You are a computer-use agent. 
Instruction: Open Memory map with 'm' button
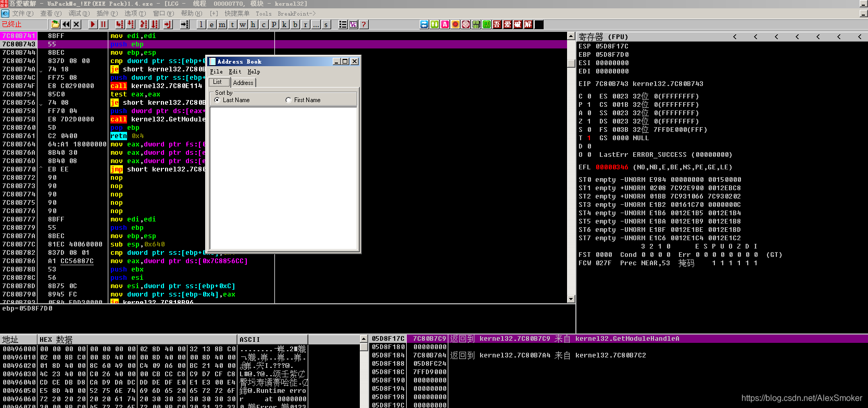coord(222,24)
